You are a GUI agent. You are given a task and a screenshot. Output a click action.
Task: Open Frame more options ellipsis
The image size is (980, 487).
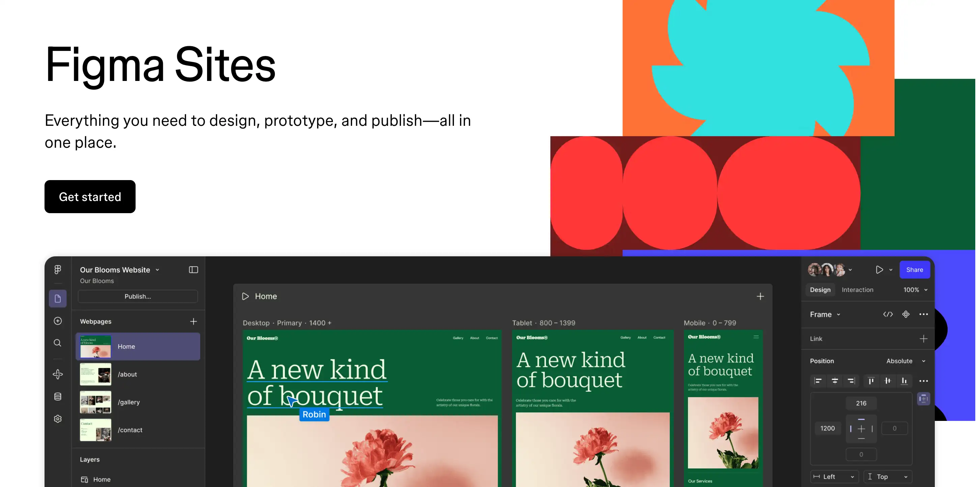click(923, 314)
